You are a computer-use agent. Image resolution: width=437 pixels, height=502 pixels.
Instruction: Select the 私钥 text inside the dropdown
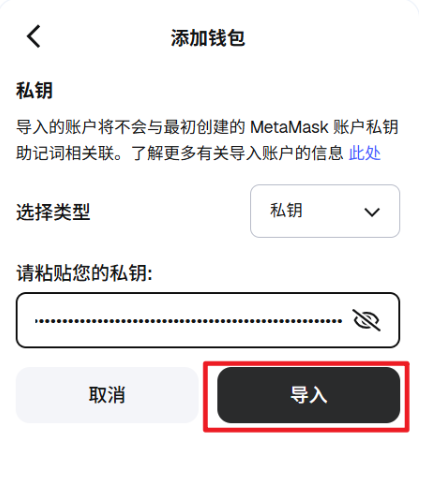(286, 211)
